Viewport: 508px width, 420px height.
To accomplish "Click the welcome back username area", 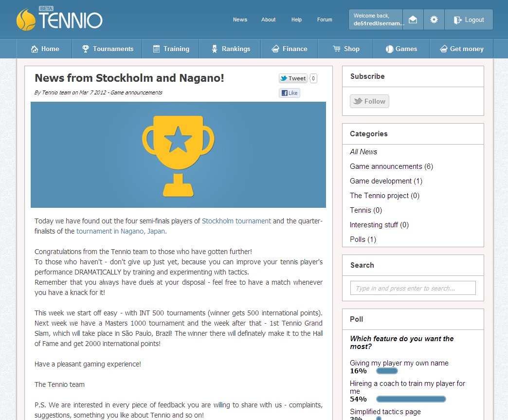I will 376,20.
